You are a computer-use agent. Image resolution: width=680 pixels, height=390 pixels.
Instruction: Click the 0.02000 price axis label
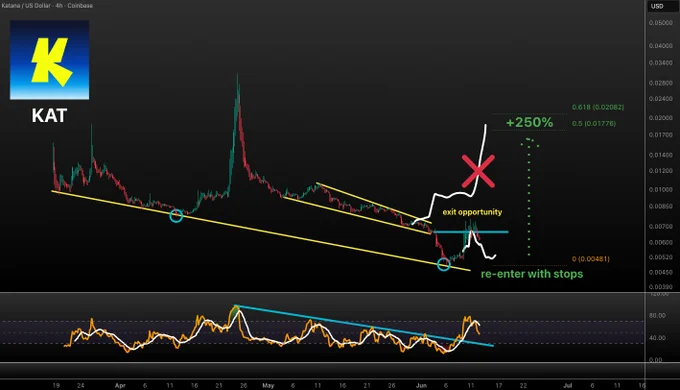(x=660, y=118)
